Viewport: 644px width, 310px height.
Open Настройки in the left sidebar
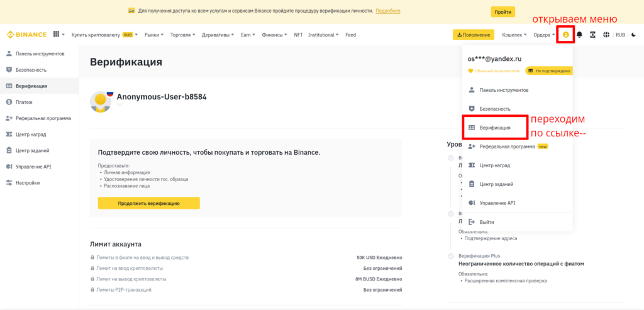coord(40,183)
